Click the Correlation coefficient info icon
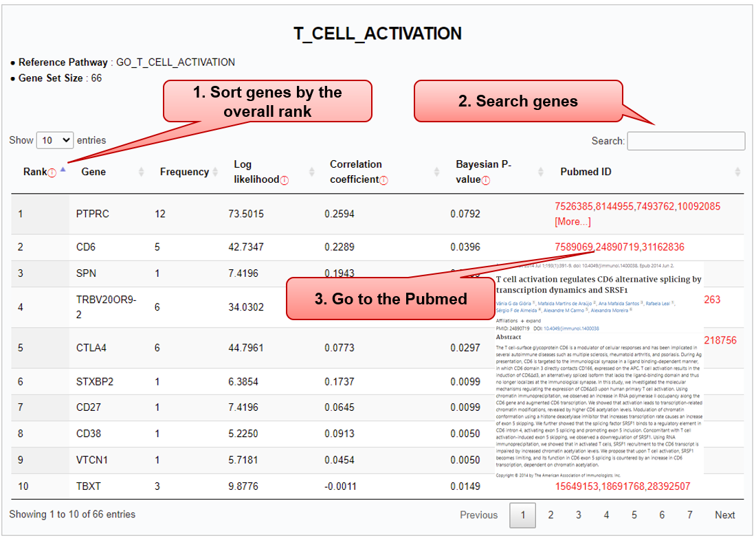 tap(383, 180)
